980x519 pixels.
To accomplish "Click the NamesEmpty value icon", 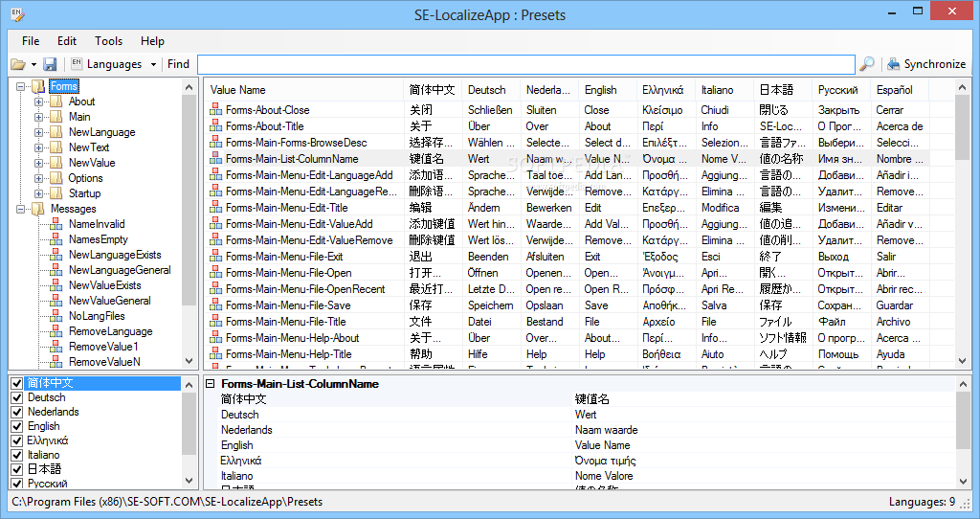I will tap(56, 239).
